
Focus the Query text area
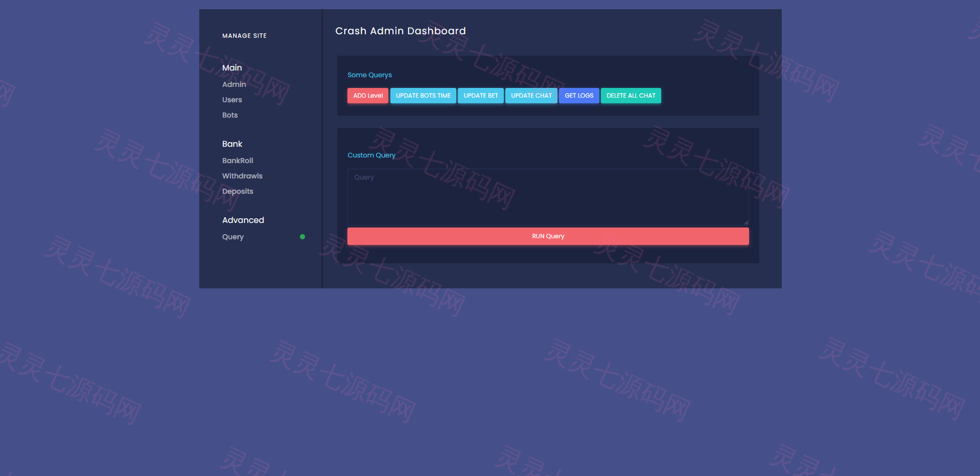point(548,197)
